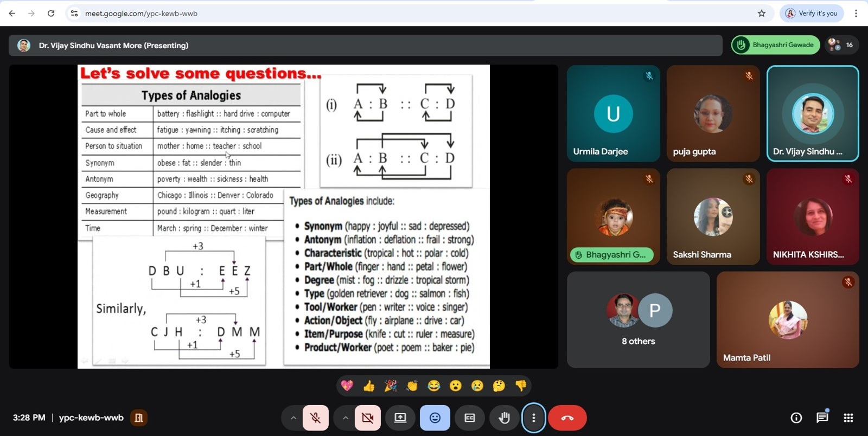This screenshot has width=868, height=436.
Task: Raise hand using the hand icon
Action: point(504,418)
